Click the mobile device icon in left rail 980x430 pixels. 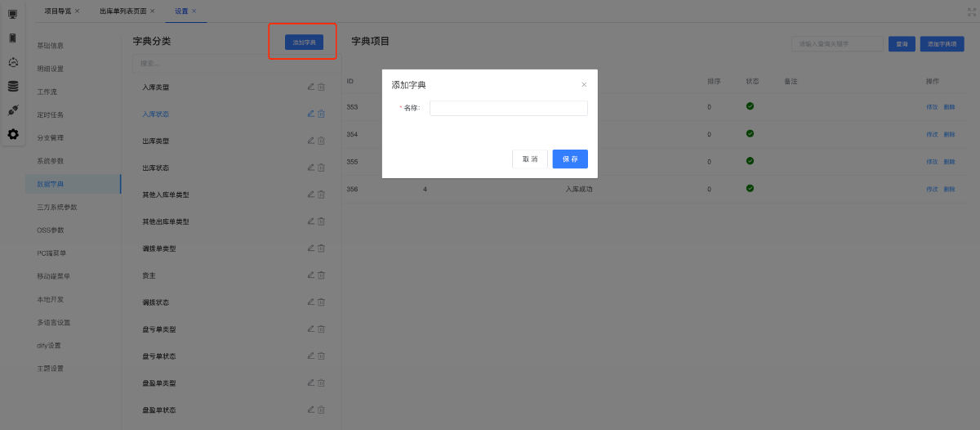(12, 38)
